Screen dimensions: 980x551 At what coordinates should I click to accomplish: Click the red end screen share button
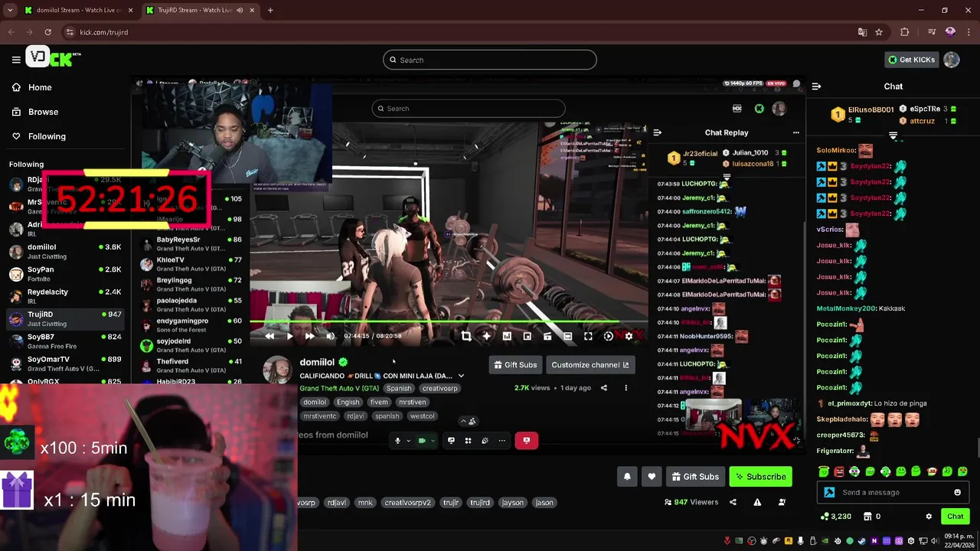click(x=526, y=440)
